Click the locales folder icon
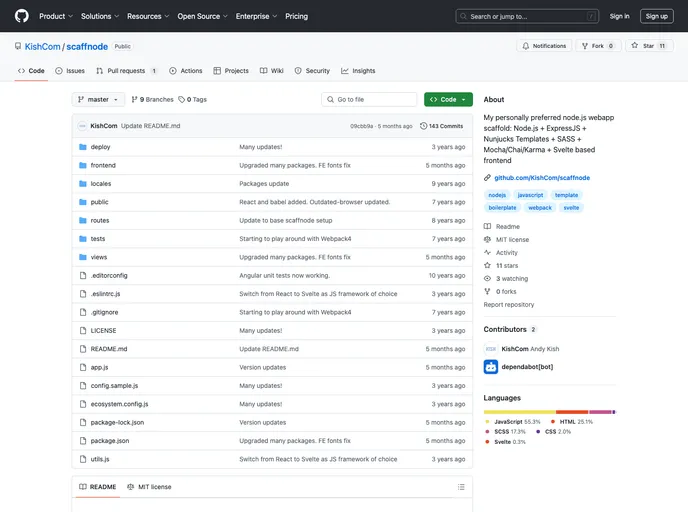Screen dimensions: 688x512 [82, 184]
